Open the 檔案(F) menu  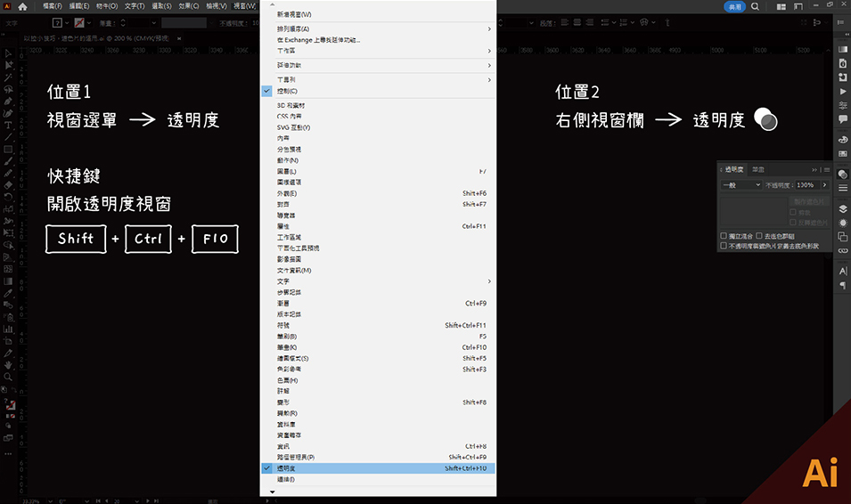click(x=53, y=6)
